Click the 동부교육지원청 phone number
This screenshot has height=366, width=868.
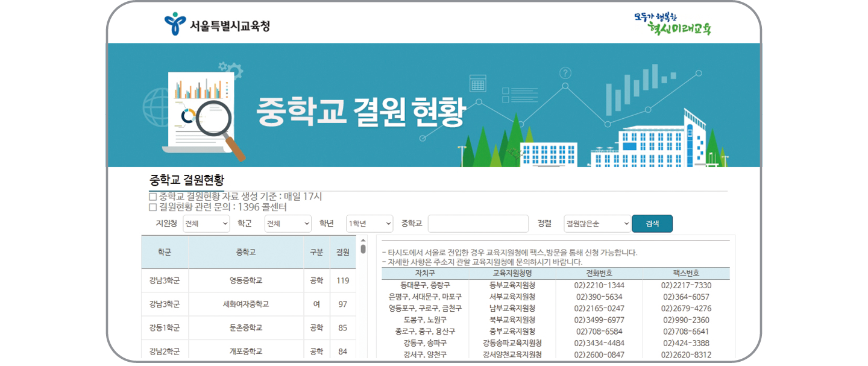[599, 285]
